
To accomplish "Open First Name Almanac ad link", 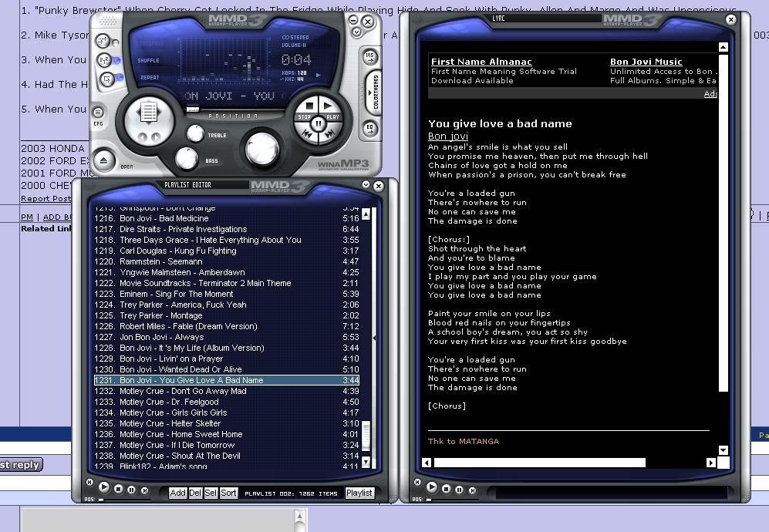I will (481, 62).
